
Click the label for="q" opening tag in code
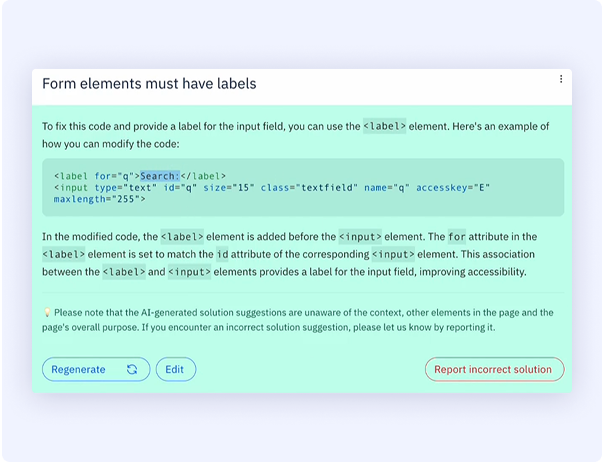pos(96,176)
